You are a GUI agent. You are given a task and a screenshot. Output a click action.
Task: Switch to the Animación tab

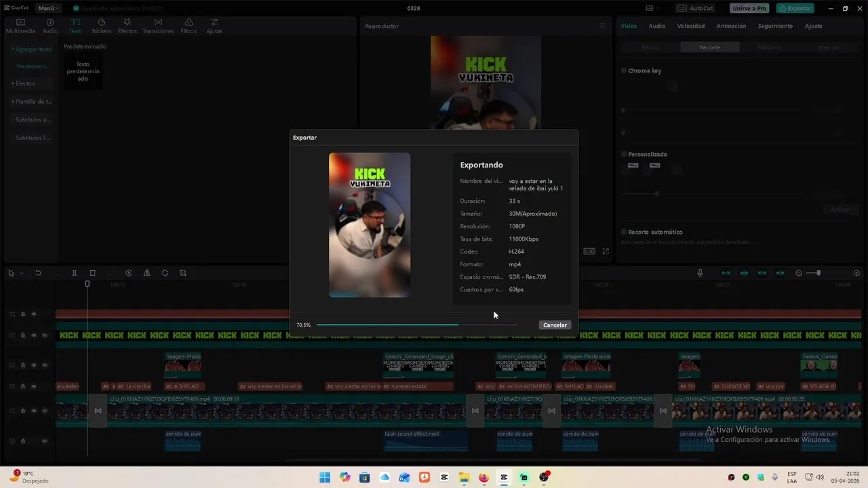pyautogui.click(x=731, y=26)
